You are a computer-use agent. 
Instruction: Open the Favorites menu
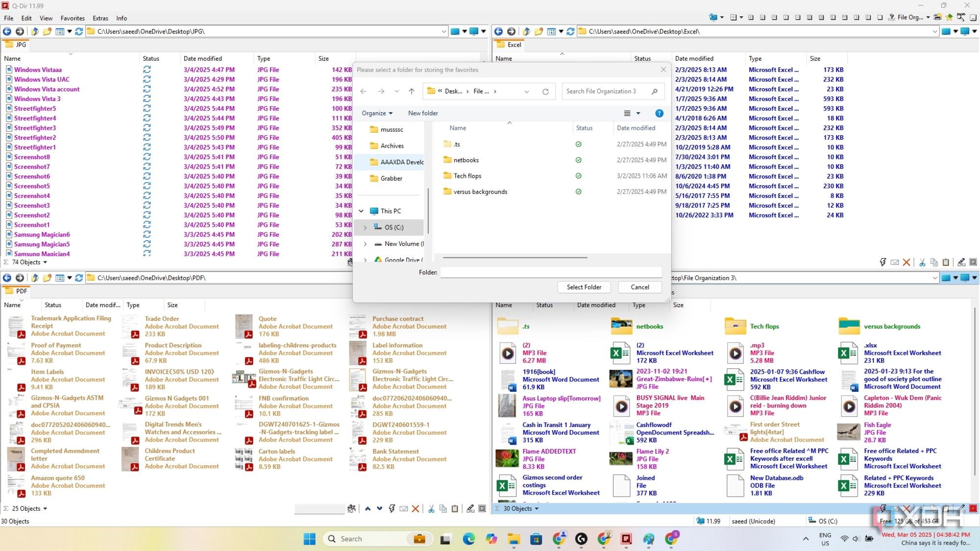point(73,18)
